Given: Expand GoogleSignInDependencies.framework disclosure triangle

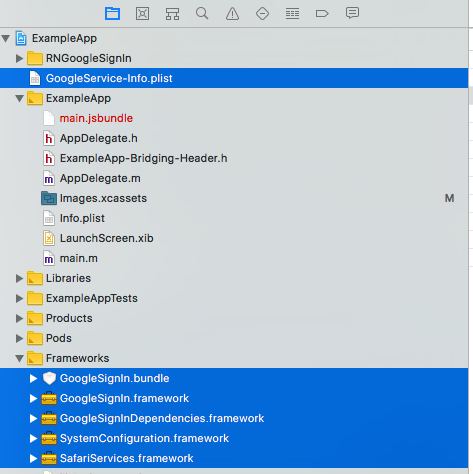Looking at the screenshot, I should pos(33,418).
